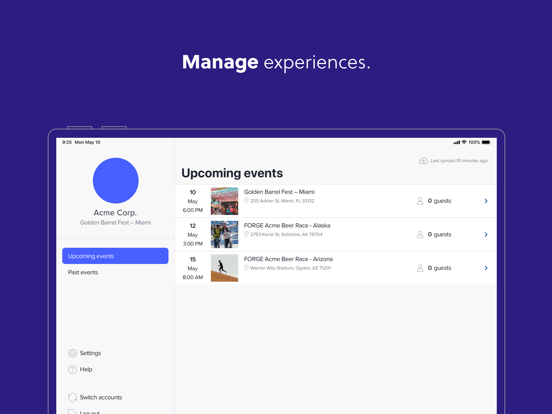Viewport: 552px width, 414px height.
Task: Click the '2753 Kenai St, Soldotna' address
Action: click(x=286, y=234)
